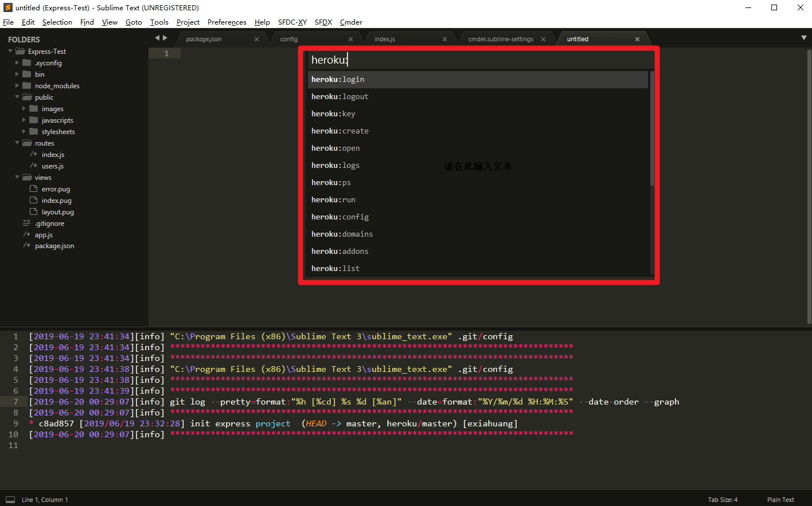
Task: Click the stylesheets folder icon
Action: [34, 131]
